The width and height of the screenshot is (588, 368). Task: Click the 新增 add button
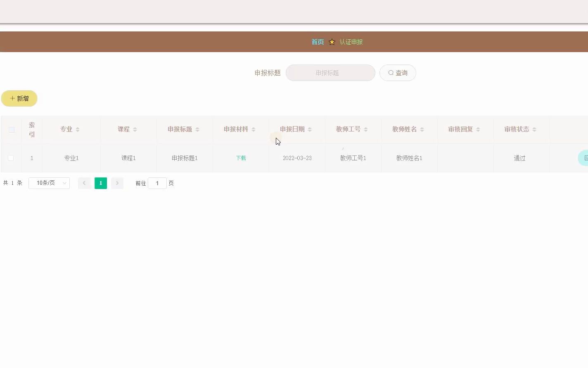[x=19, y=98]
